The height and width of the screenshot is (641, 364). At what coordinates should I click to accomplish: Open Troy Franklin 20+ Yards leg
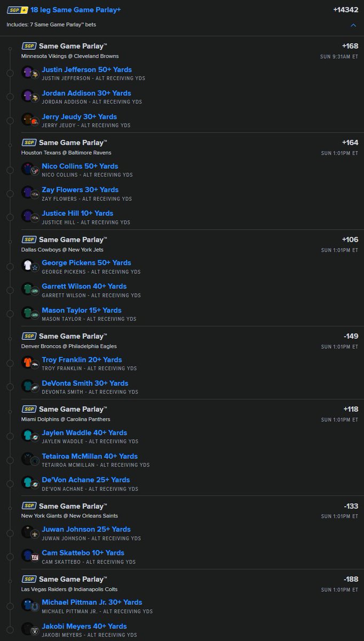click(x=82, y=359)
